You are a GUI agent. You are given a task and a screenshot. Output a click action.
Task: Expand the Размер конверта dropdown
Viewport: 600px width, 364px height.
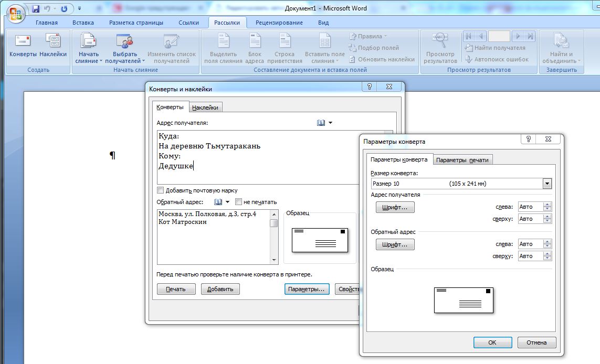click(547, 184)
